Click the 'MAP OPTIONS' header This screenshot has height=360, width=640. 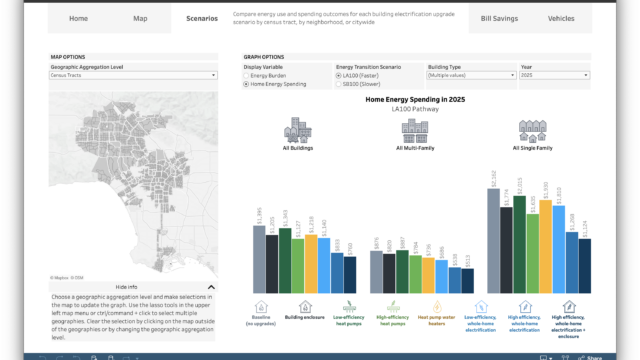click(68, 57)
